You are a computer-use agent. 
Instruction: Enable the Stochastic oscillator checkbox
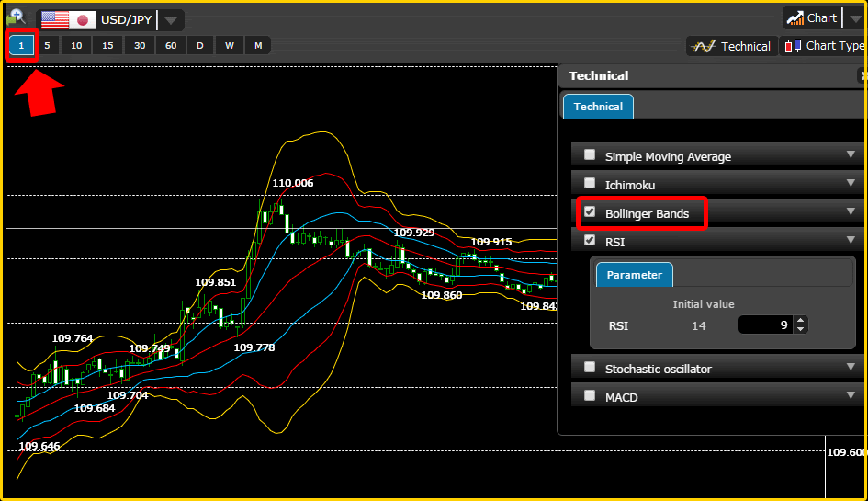[x=590, y=367]
